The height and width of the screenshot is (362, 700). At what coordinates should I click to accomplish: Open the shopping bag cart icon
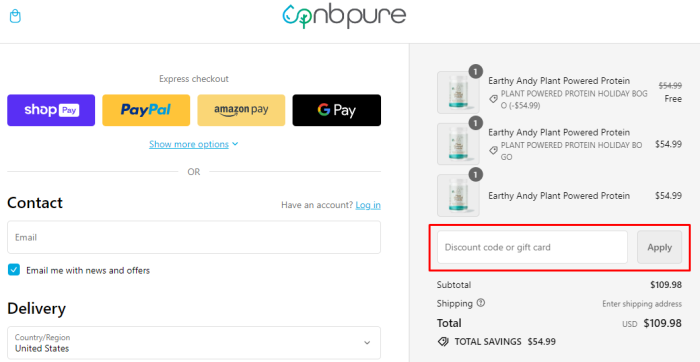(x=15, y=17)
